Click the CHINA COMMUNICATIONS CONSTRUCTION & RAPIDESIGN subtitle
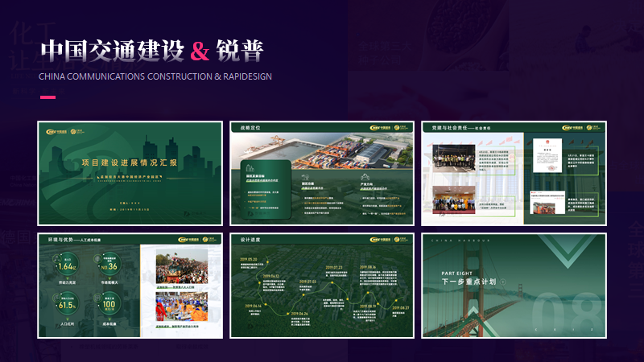This screenshot has width=644, height=362. coord(155,76)
